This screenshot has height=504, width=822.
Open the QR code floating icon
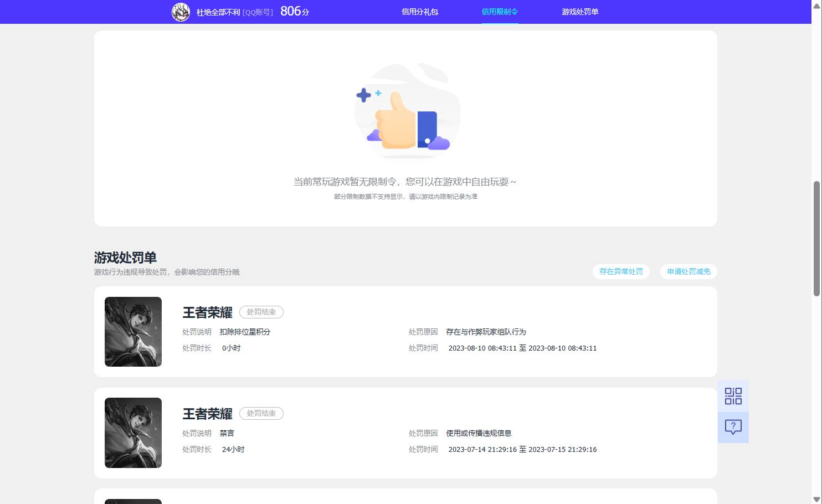(733, 396)
